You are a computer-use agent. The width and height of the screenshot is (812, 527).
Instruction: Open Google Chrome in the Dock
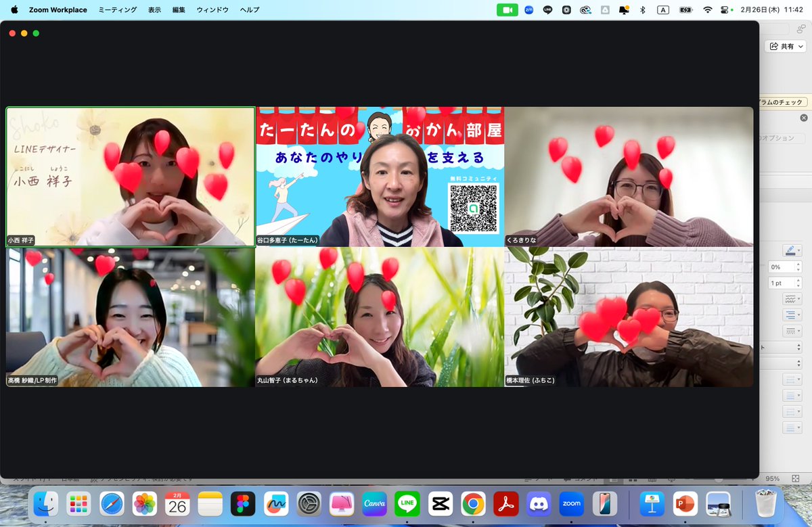click(x=473, y=504)
